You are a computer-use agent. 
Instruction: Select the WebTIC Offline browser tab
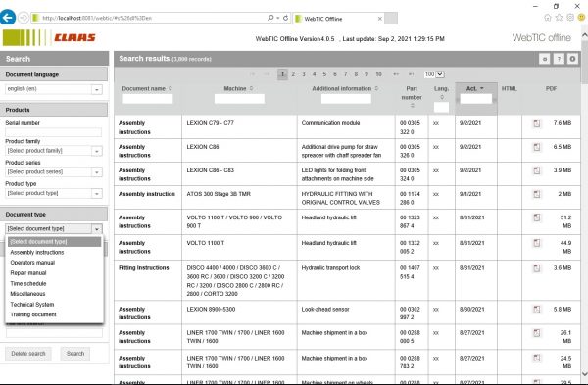click(x=337, y=18)
